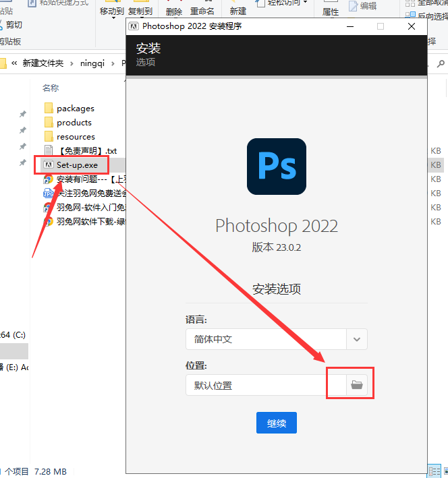
Task: Click the 羽兔网软件下载 shortcut
Action: [x=84, y=221]
